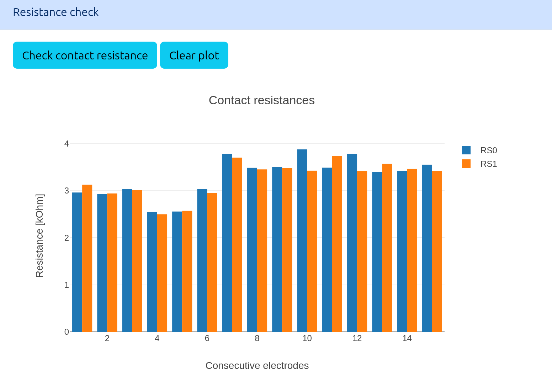Click y-axis tick label 3

67,191
